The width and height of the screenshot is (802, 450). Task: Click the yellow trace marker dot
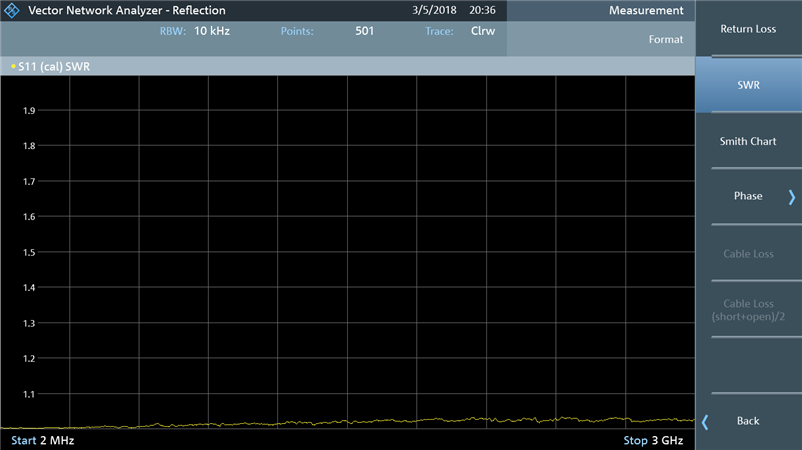[x=13, y=66]
